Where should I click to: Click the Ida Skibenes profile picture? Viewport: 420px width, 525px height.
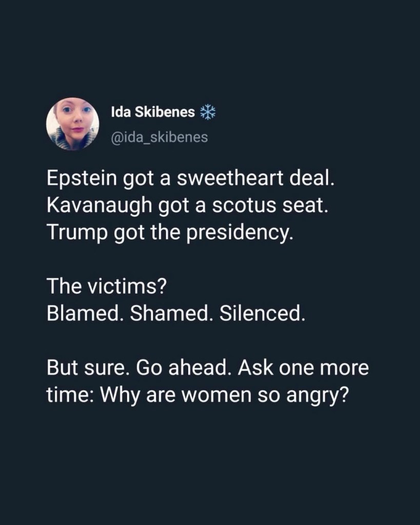pos(72,124)
